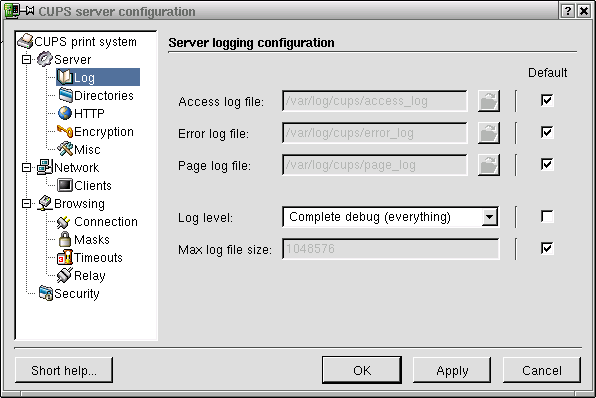Uncheck Default for Access log file
The image size is (596, 398).
[547, 100]
